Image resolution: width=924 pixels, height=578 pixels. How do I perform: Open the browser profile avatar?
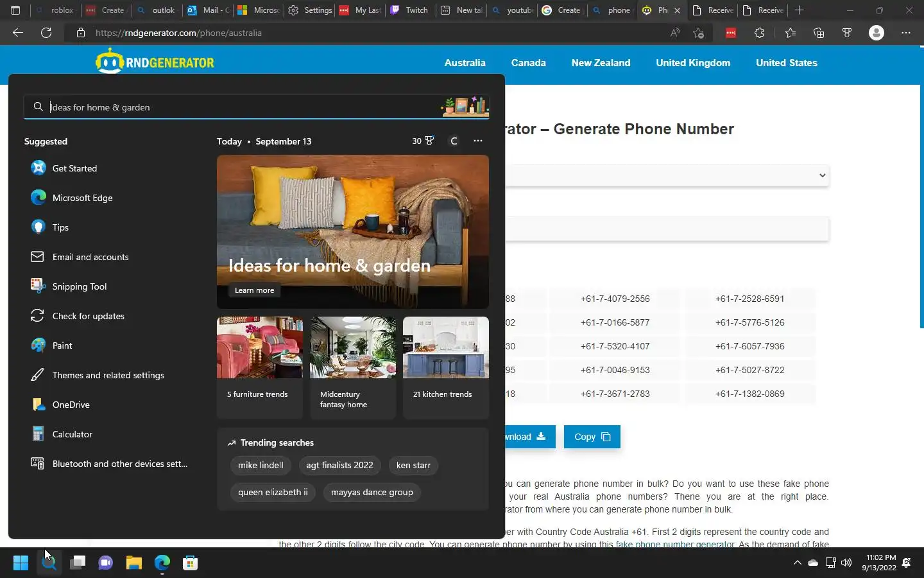pyautogui.click(x=876, y=33)
